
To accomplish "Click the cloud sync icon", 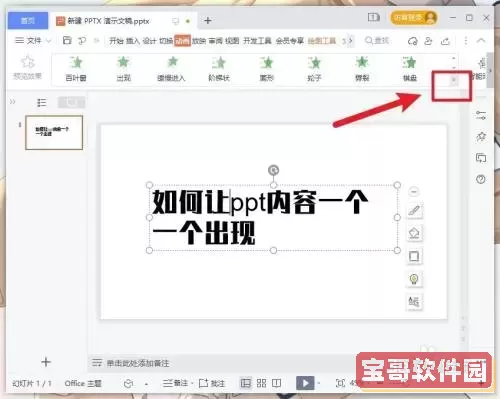I will (x=413, y=41).
